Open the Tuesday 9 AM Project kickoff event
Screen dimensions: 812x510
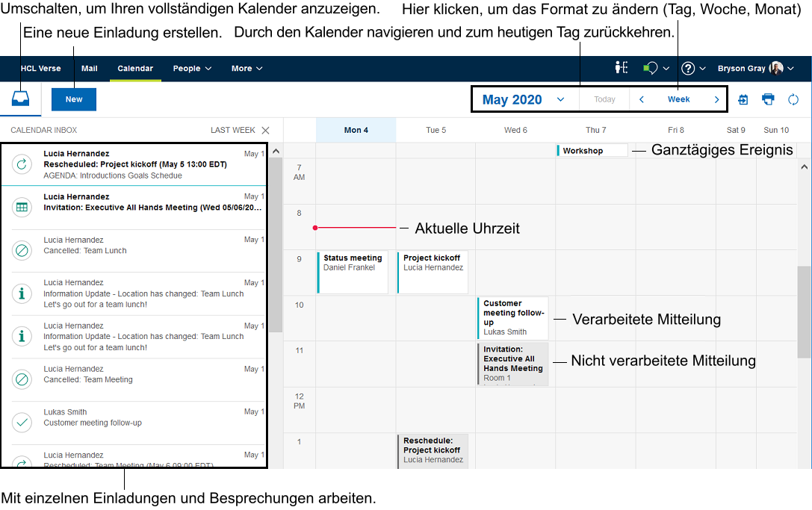click(x=433, y=272)
